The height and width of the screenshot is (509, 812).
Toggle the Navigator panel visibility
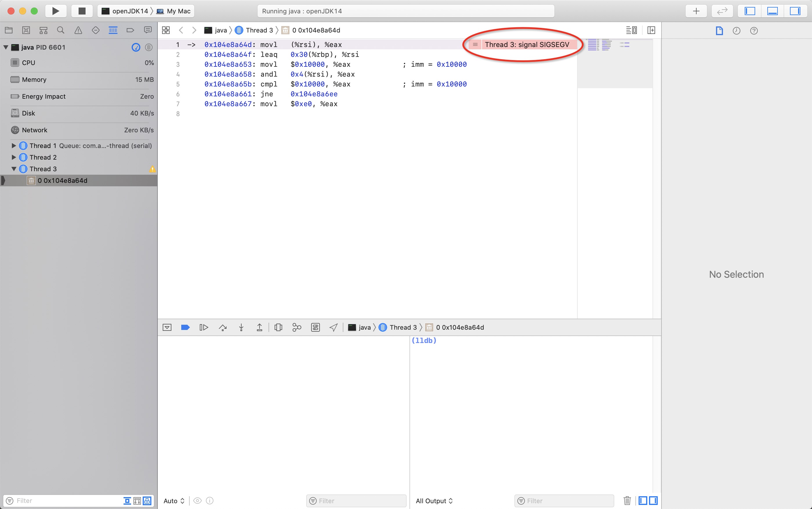(x=750, y=11)
